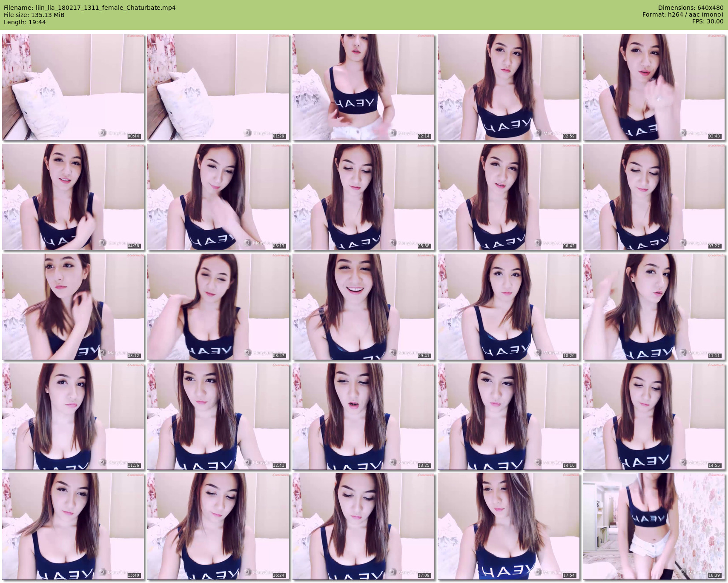Click the ManyCam watermark icon in the 02:59 frame
The width and height of the screenshot is (728, 583).
coord(538,133)
